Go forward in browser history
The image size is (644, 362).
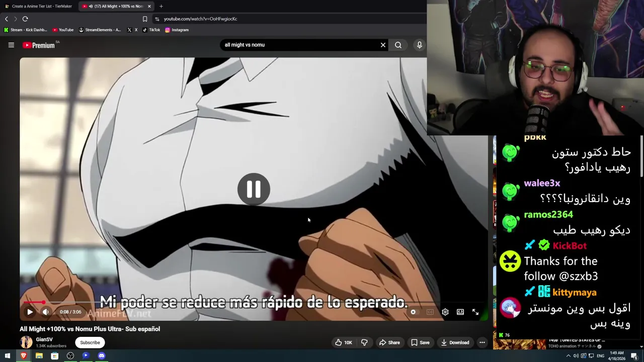click(x=16, y=19)
